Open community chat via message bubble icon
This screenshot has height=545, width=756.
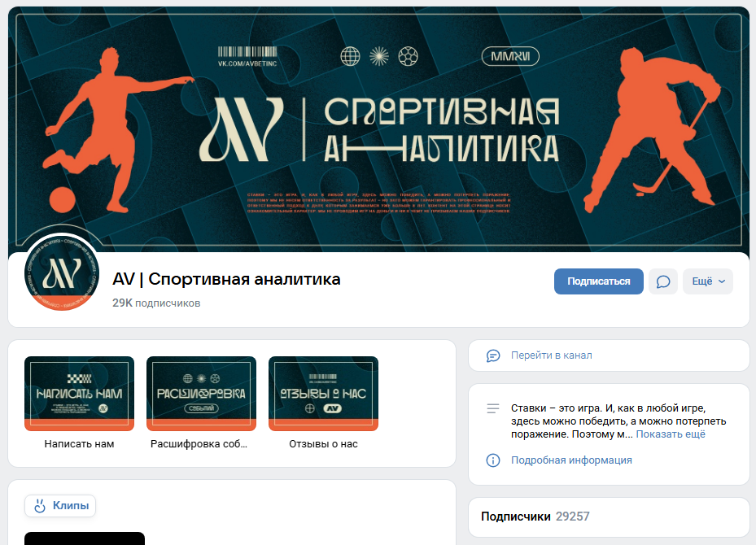[662, 281]
